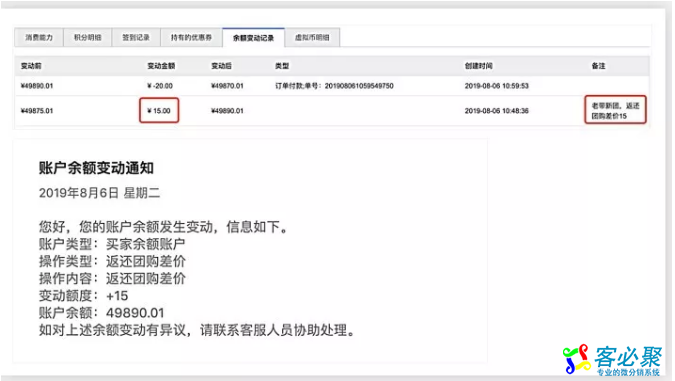Click the 类型 column header
Viewport: 675px width, 381px height.
click(x=282, y=66)
